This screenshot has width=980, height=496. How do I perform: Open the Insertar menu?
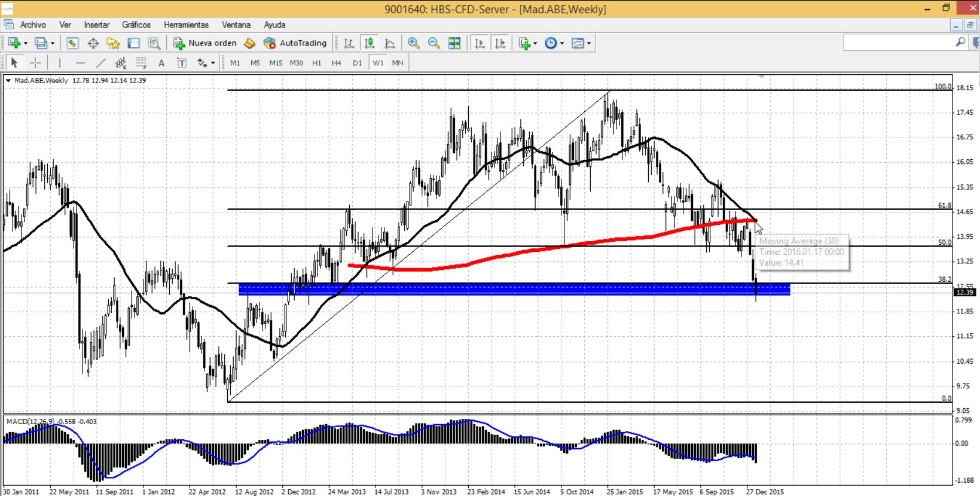(x=97, y=25)
